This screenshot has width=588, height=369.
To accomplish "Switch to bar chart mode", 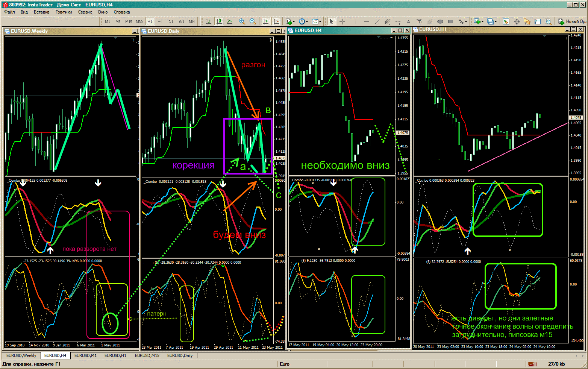I will (x=208, y=21).
